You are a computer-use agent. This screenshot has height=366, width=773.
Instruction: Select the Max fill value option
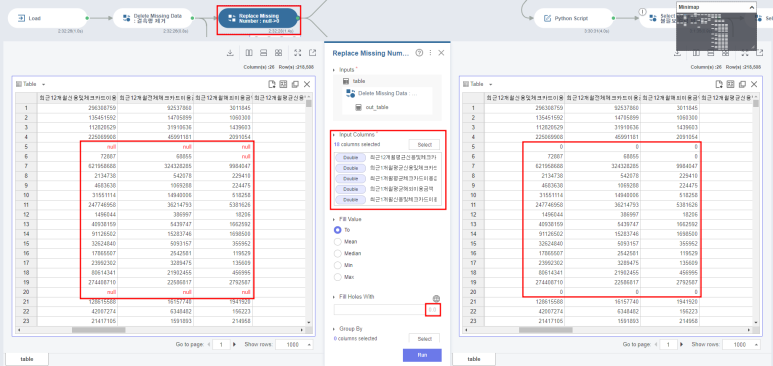click(338, 277)
